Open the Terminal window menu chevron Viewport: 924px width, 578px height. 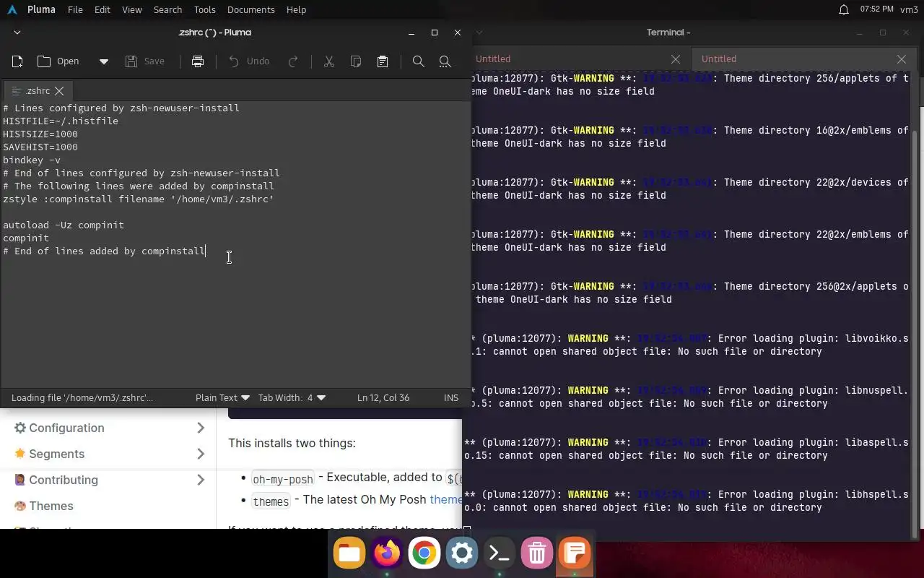(479, 33)
